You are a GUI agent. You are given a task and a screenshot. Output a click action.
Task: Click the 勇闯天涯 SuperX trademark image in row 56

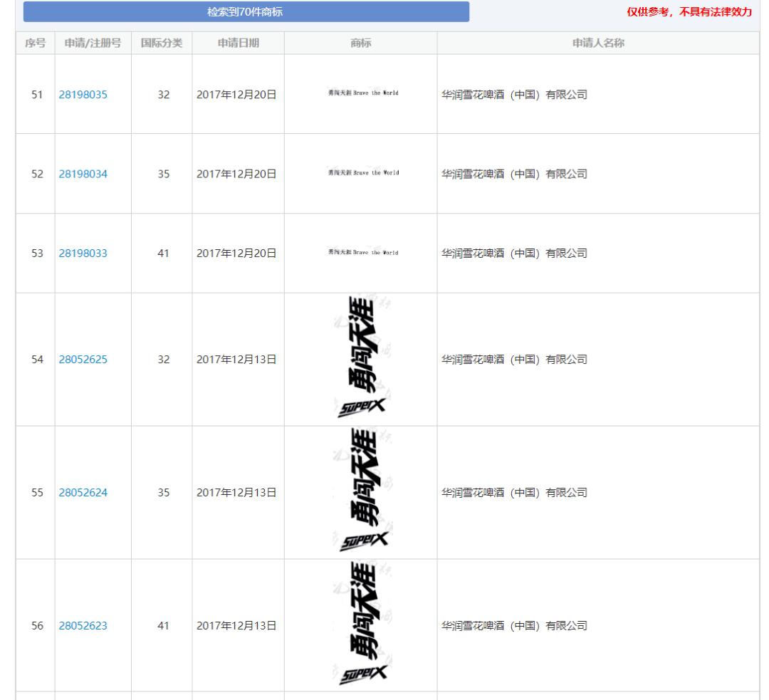click(x=362, y=624)
